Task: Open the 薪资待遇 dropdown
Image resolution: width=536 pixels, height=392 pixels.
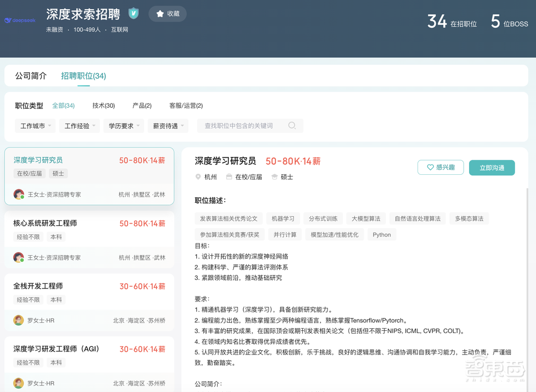Action: (168, 125)
